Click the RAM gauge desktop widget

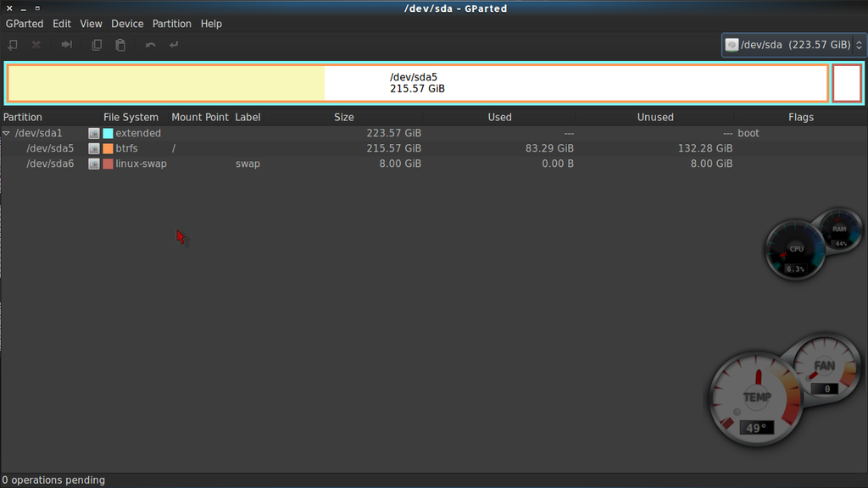click(x=839, y=230)
